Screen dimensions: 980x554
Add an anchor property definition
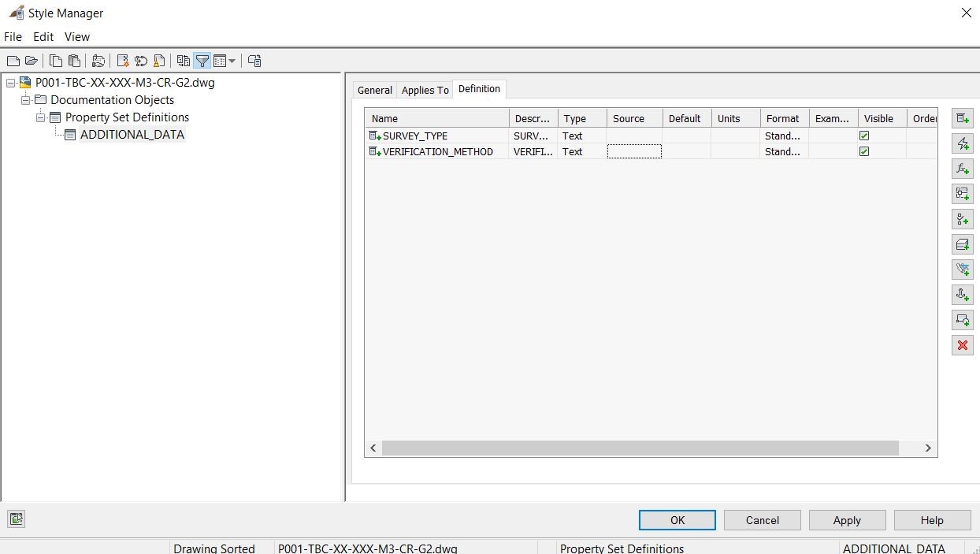coord(962,295)
